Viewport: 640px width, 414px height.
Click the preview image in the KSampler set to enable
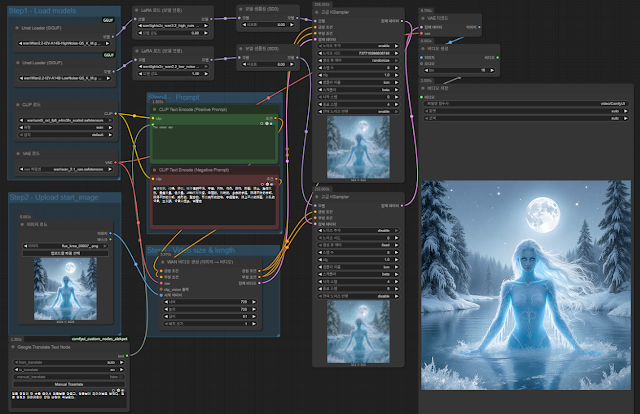pyautogui.click(x=358, y=147)
